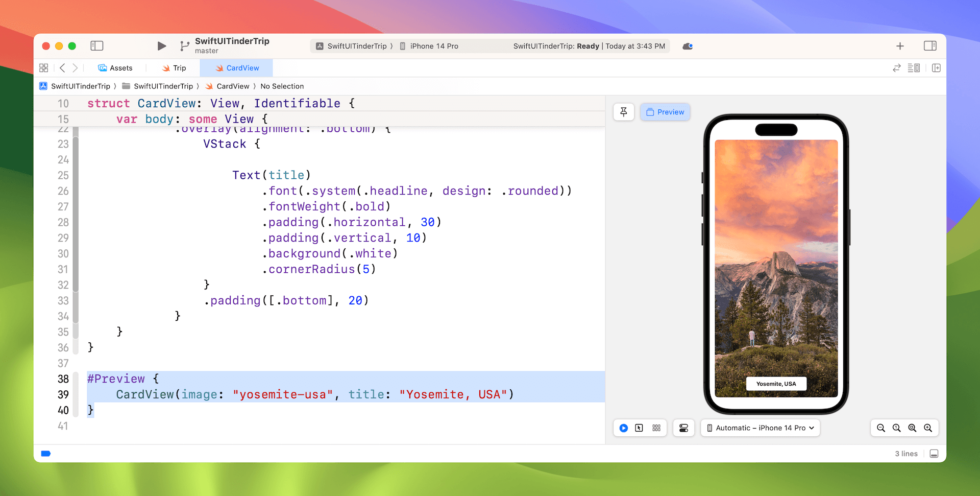Click the Text(title) code line
This screenshot has height=496, width=980.
click(272, 175)
